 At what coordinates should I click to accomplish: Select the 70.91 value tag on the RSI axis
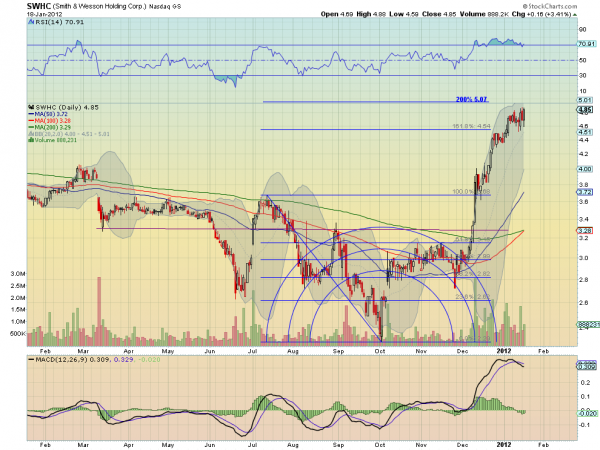pos(586,44)
